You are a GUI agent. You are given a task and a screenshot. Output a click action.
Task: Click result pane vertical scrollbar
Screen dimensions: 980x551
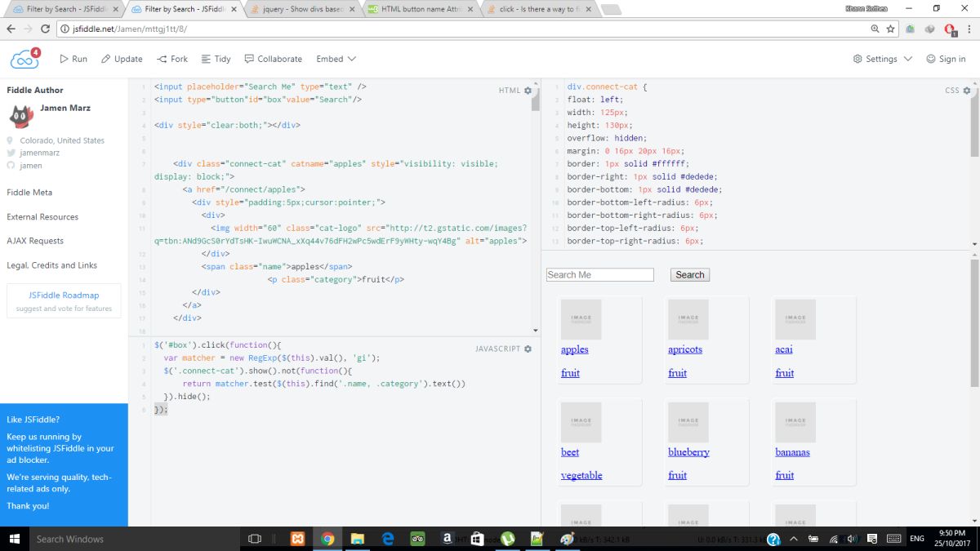[x=974, y=322]
